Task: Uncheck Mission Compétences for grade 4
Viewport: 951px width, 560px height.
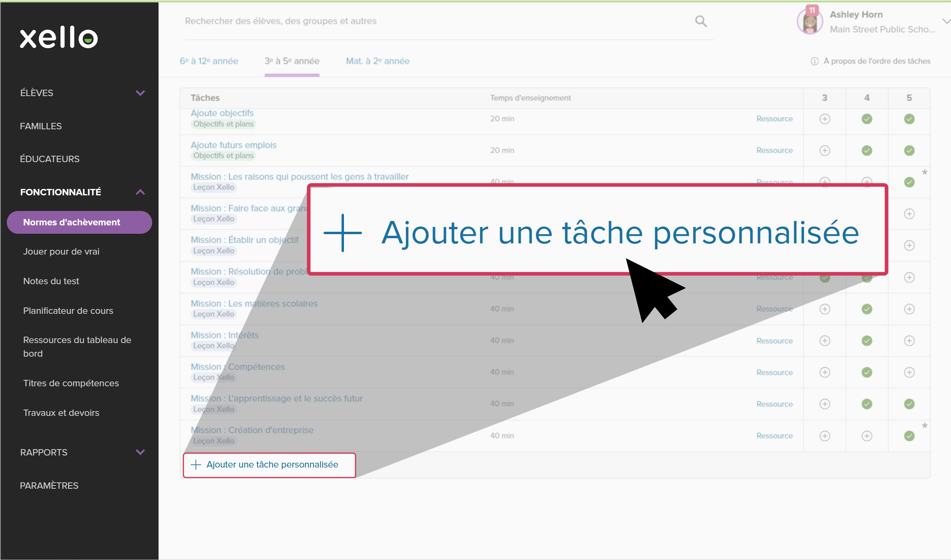Action: coord(867,372)
